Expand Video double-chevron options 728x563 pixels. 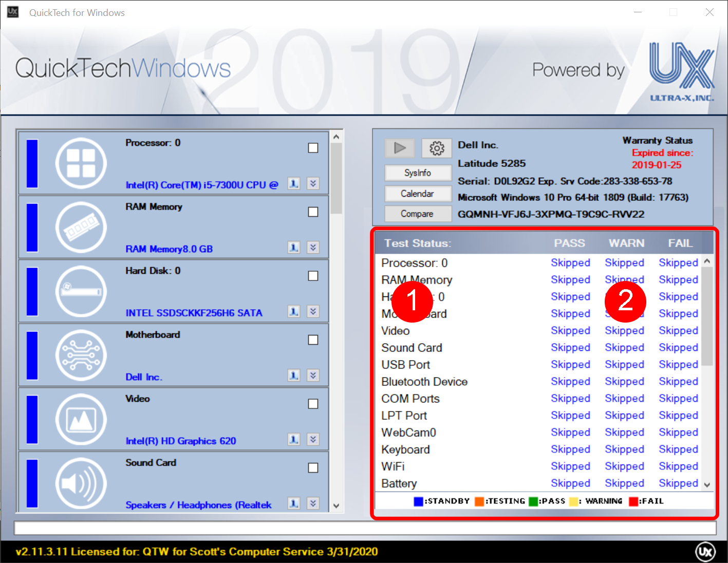tap(313, 439)
